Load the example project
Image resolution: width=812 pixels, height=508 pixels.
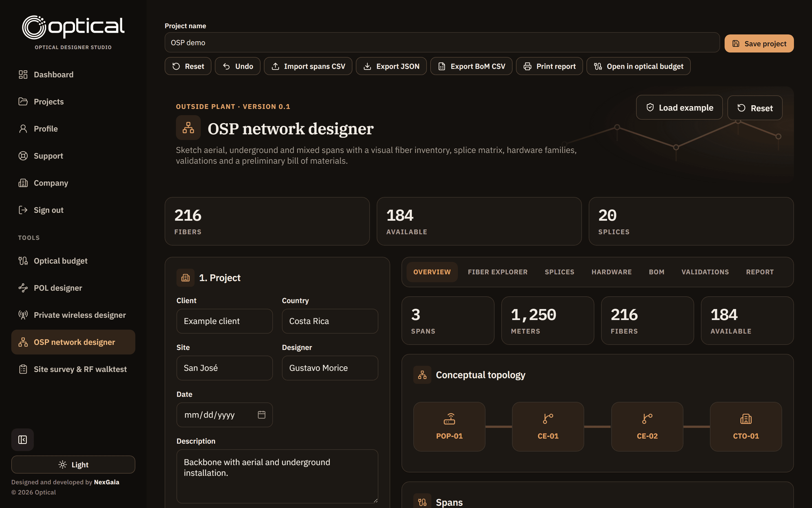click(x=679, y=108)
